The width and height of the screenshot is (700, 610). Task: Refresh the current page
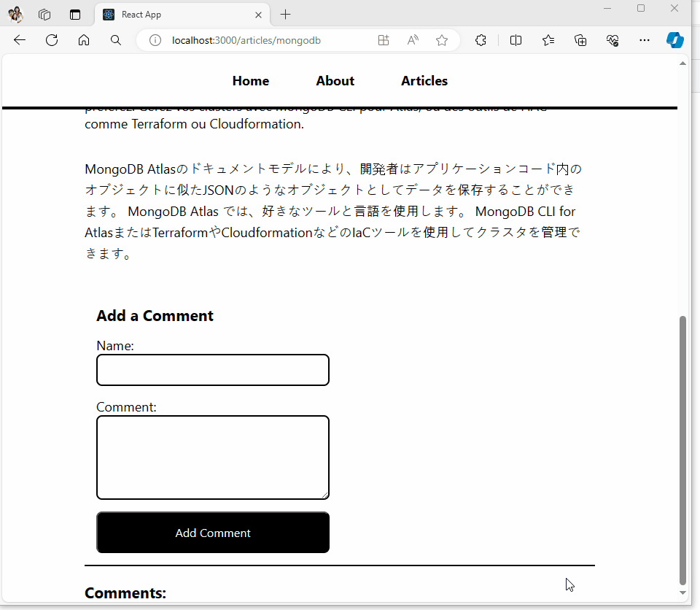[52, 40]
